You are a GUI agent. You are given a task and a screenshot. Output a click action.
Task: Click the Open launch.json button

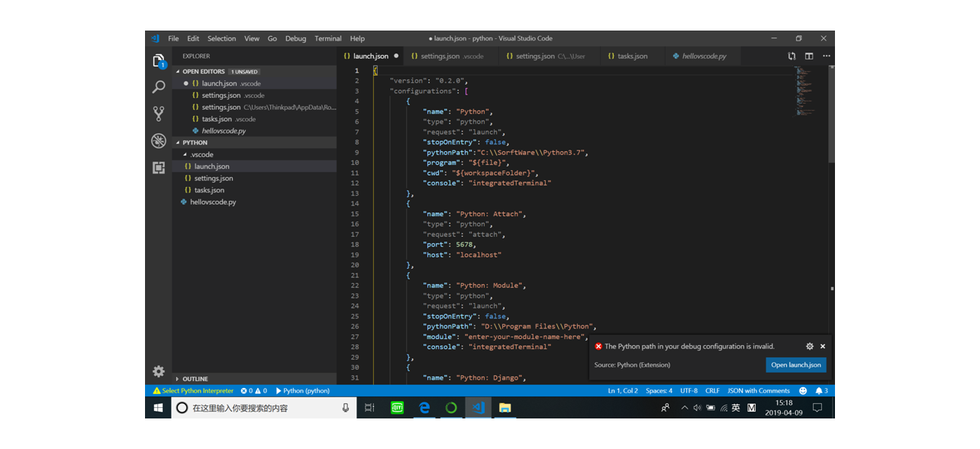[796, 365]
